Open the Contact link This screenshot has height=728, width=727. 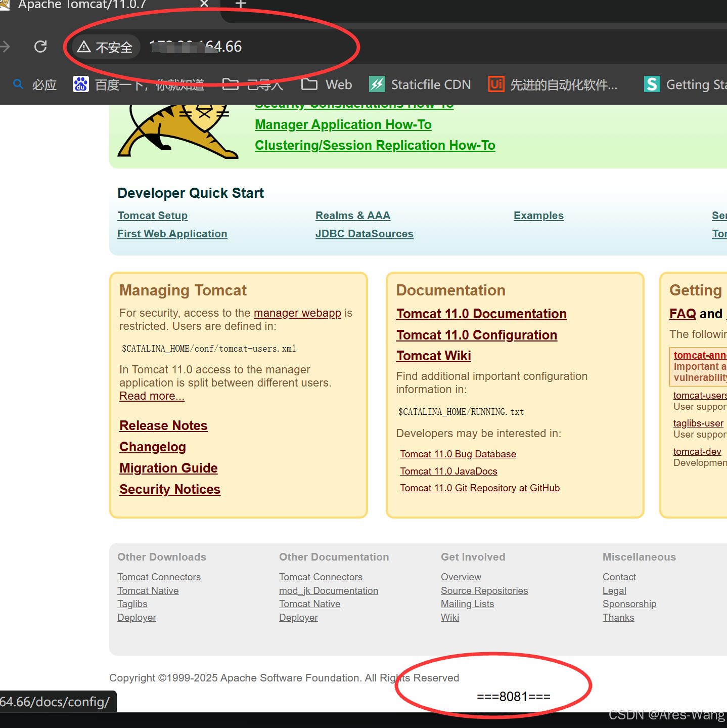[619, 577]
